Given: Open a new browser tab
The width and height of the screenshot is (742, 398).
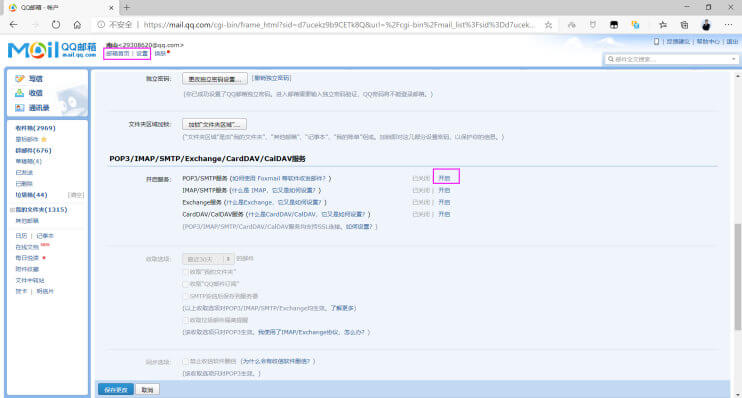Looking at the screenshot, I should point(126,8).
